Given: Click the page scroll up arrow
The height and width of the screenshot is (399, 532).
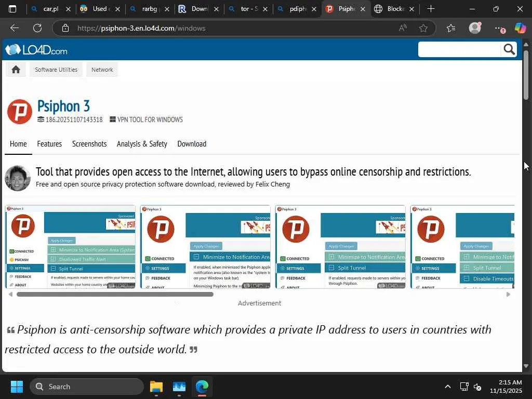Looking at the screenshot, I should coord(526,45).
